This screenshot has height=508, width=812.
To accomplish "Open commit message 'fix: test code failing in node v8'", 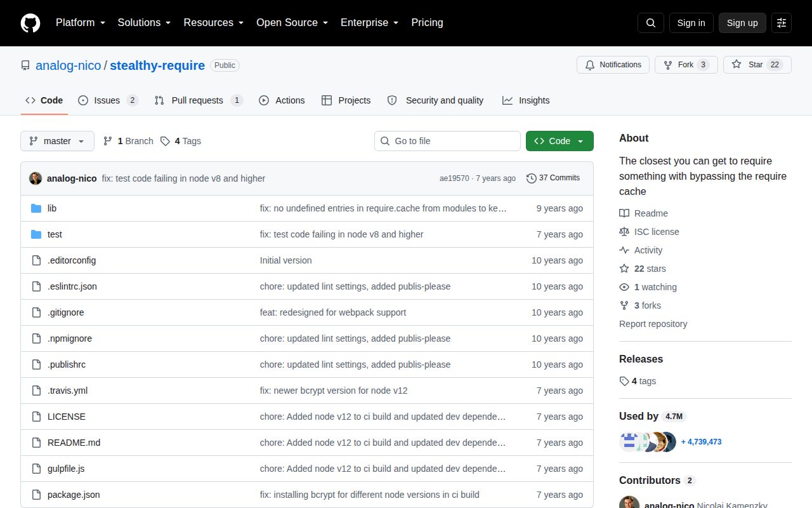I will click(x=183, y=178).
